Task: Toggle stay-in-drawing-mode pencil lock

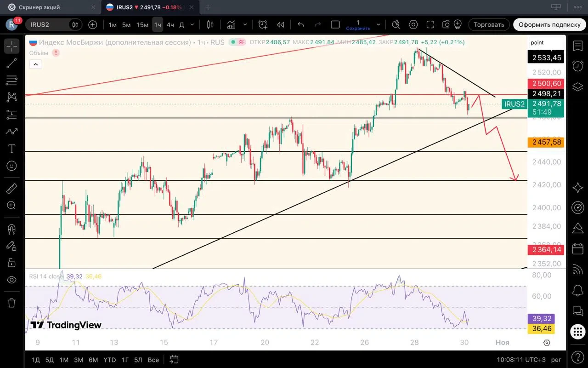Action: (11, 246)
